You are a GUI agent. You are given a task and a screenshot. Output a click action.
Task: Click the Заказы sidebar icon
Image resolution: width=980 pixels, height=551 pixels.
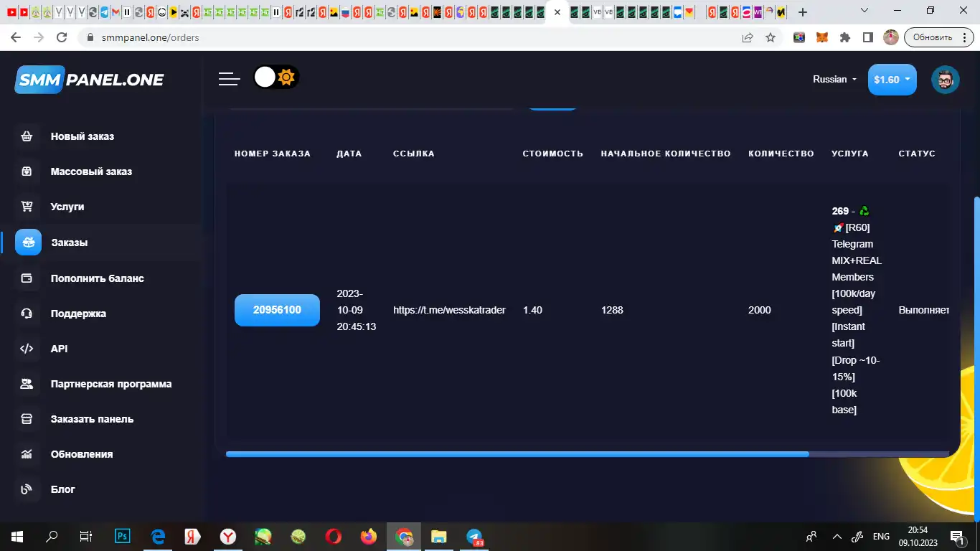(29, 242)
